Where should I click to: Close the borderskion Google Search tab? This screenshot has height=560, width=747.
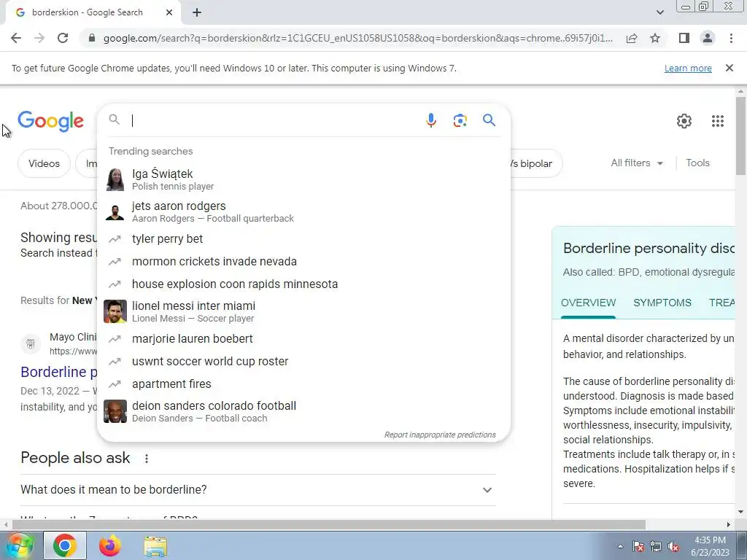pos(169,12)
